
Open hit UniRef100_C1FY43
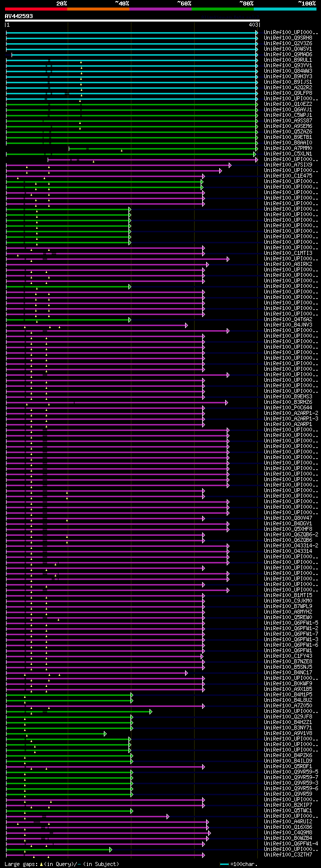coord(288,656)
